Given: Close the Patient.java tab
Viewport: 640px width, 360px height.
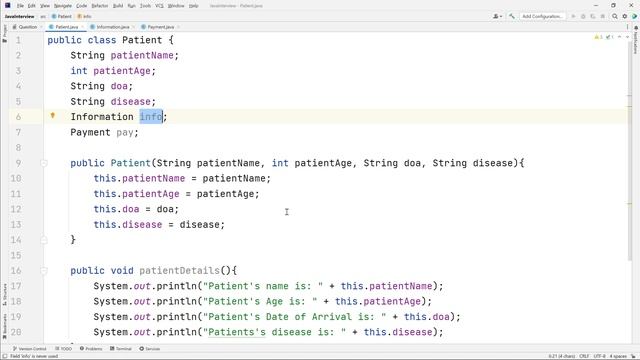Looking at the screenshot, I should [82, 27].
